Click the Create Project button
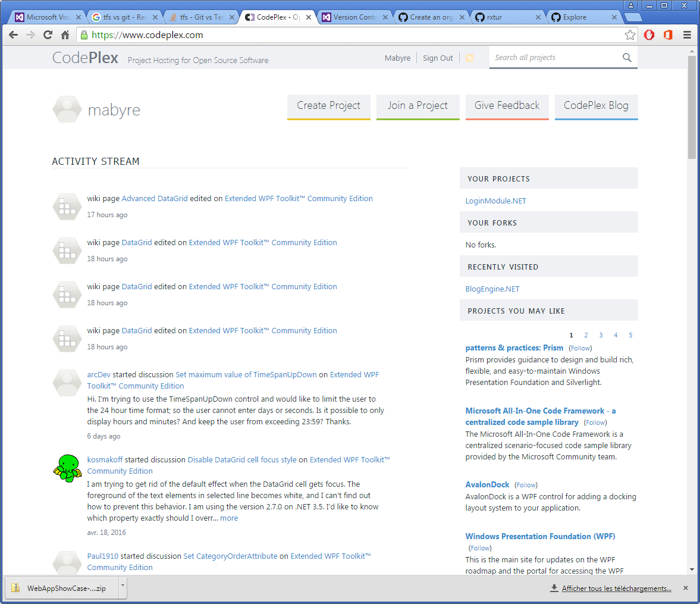 [328, 106]
